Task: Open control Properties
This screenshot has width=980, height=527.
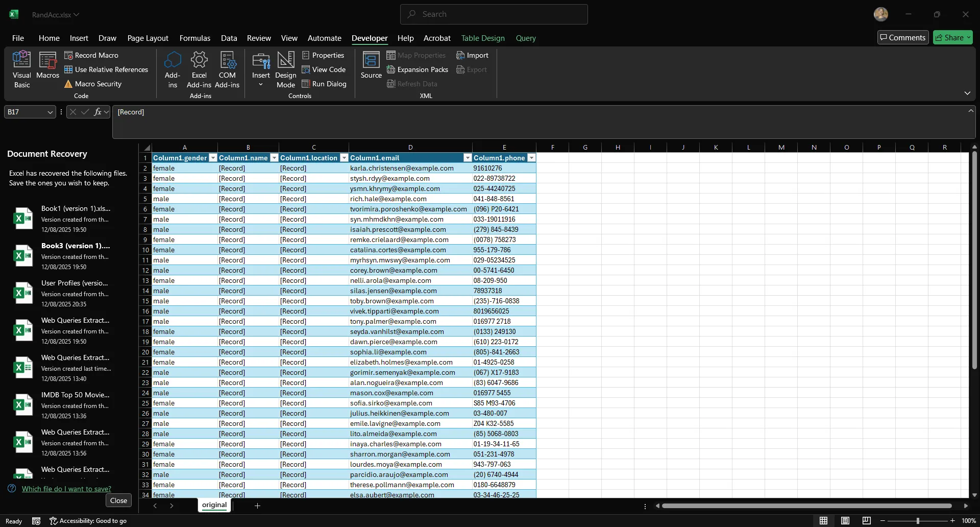Action: (x=323, y=55)
